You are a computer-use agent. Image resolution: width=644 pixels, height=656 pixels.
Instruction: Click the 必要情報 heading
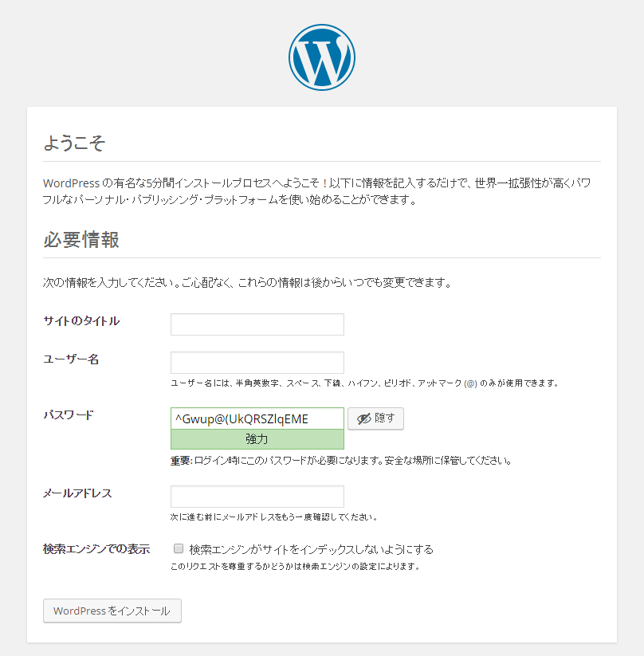(x=81, y=240)
